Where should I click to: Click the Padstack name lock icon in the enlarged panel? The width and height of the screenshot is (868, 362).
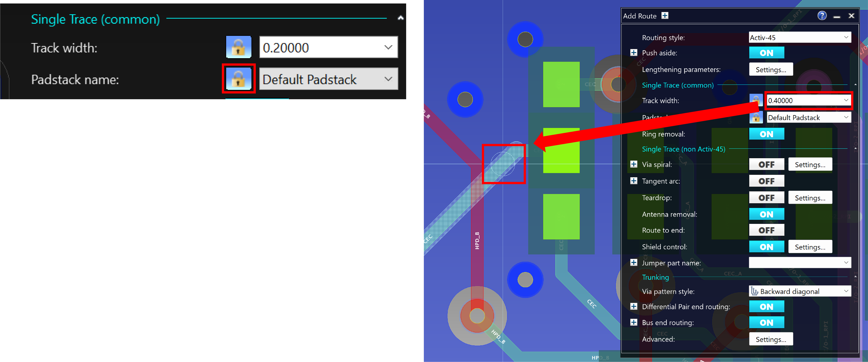[239, 79]
